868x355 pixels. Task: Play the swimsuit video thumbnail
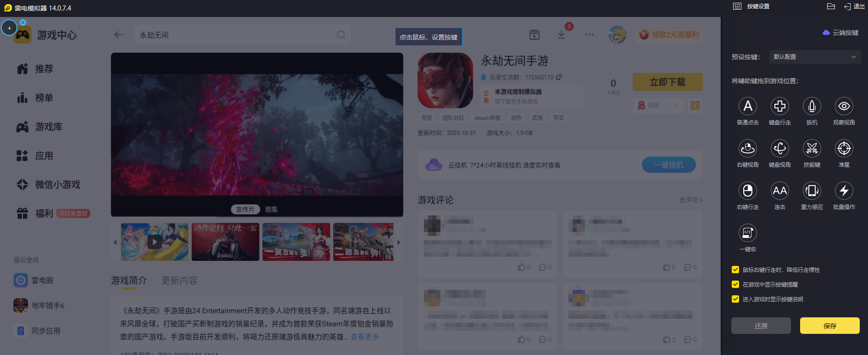click(155, 242)
